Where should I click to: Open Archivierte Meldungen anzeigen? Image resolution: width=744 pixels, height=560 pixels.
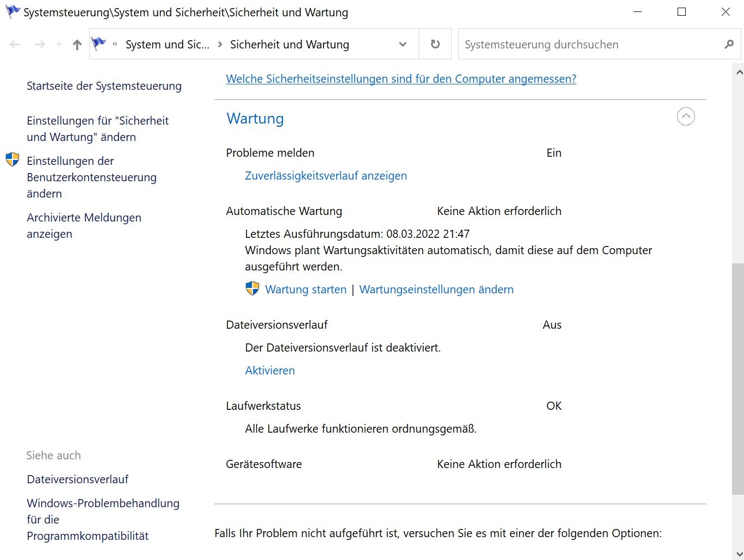84,226
